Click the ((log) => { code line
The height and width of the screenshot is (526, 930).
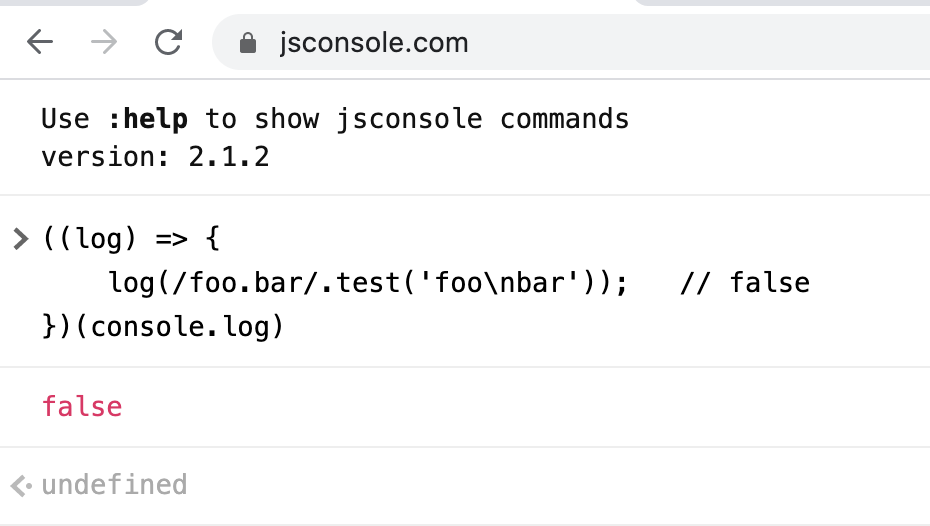pyautogui.click(x=131, y=239)
